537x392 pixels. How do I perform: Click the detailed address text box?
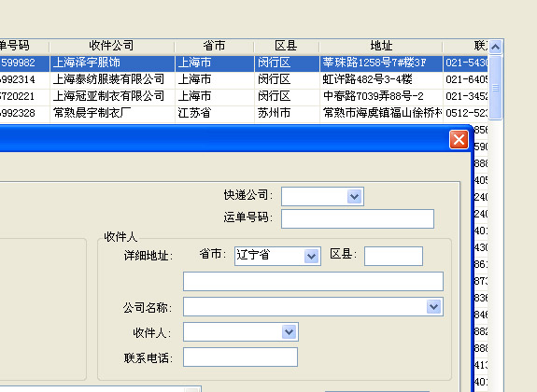pyautogui.click(x=314, y=282)
